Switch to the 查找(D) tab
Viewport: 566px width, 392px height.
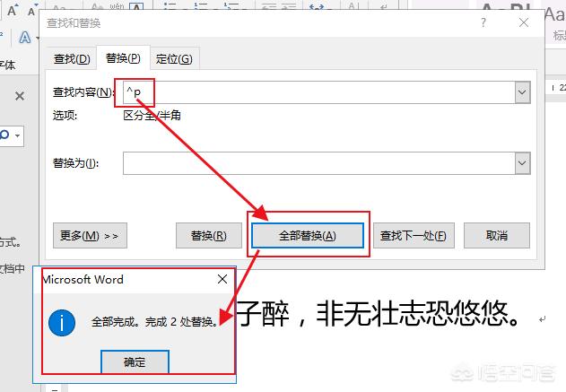pos(72,59)
